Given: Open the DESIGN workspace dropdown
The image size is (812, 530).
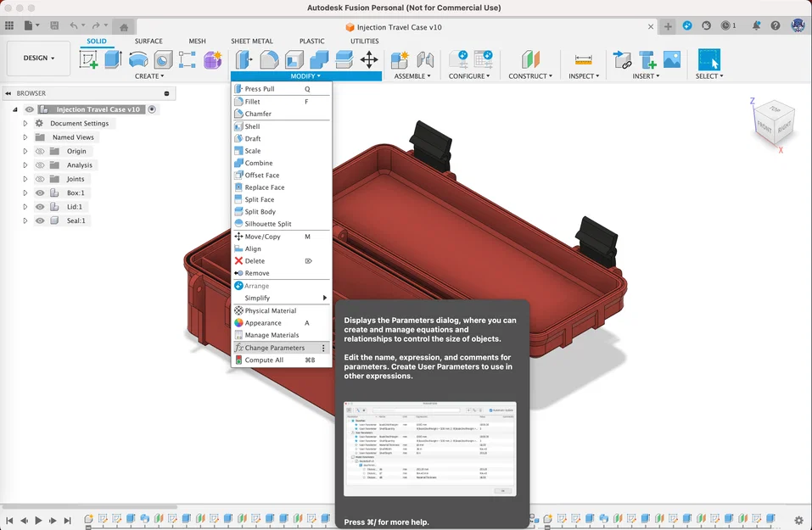Looking at the screenshot, I should 39,58.
